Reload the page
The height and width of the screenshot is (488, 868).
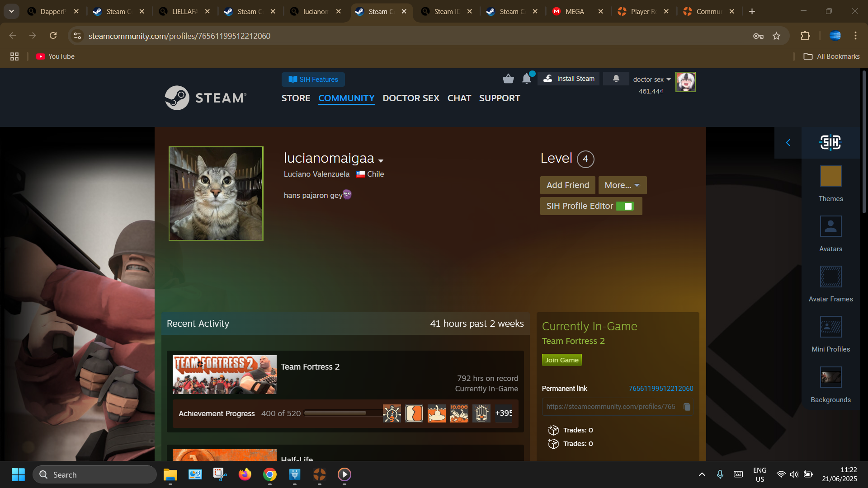[53, 36]
